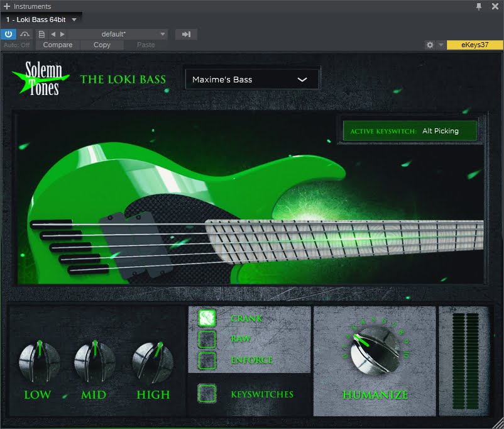
Task: Adjust the MID EQ knob
Action: (95, 362)
